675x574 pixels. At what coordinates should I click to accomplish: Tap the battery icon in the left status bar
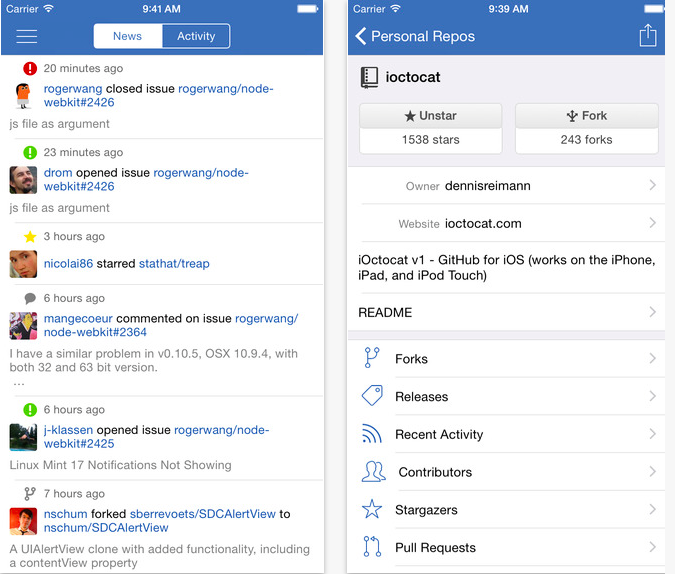tap(308, 9)
